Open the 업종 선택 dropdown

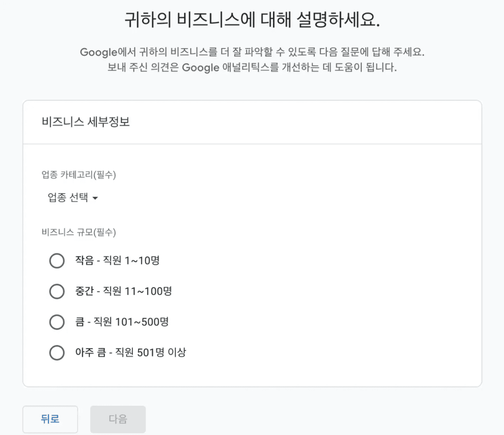coord(68,197)
